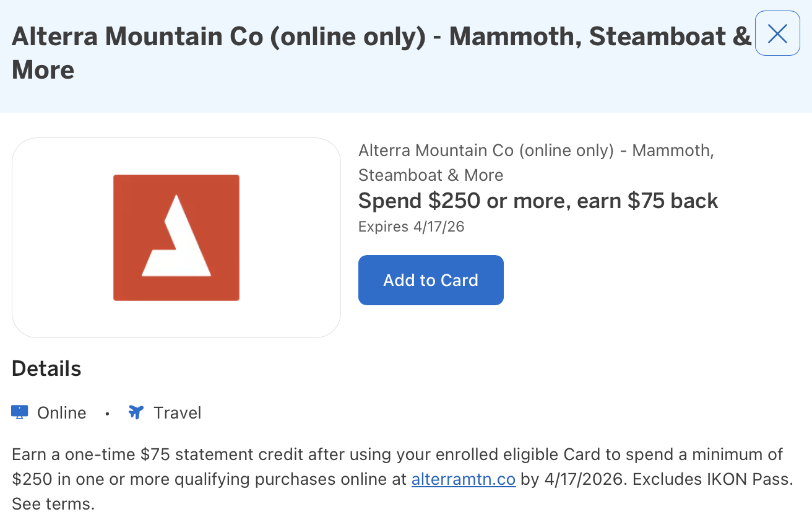Click the plane symbol next to Travel
The height and width of the screenshot is (530, 812).
[135, 411]
